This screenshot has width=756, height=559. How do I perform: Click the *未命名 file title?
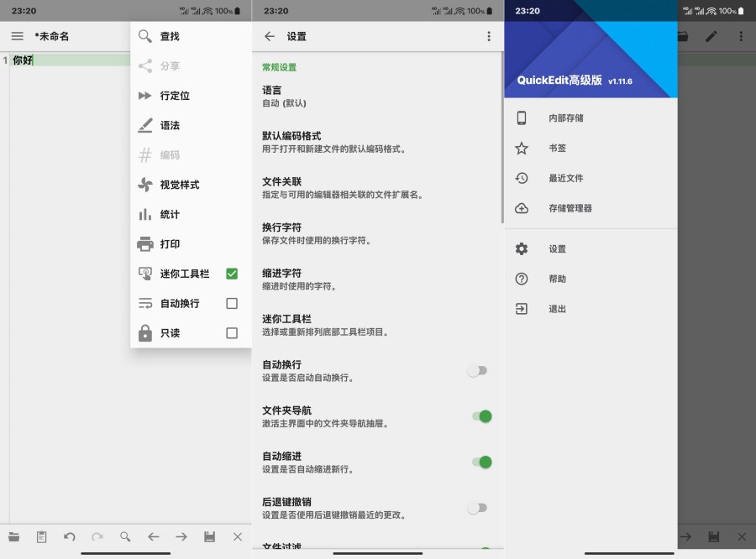point(51,36)
